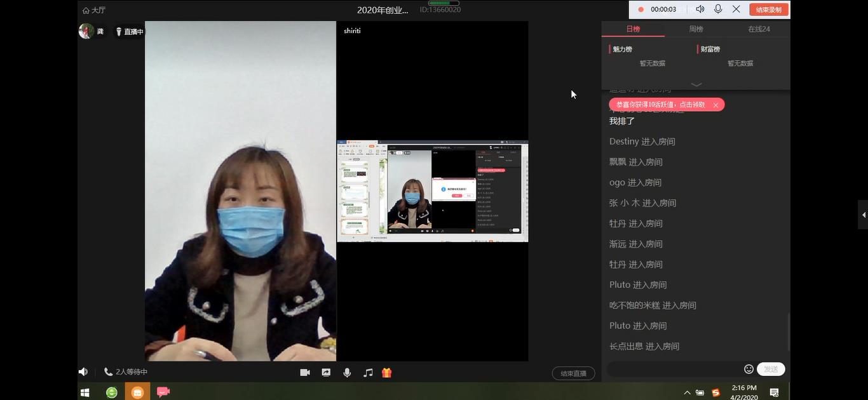Click the 结束录制 button
This screenshot has height=400, width=868.
[768, 10]
